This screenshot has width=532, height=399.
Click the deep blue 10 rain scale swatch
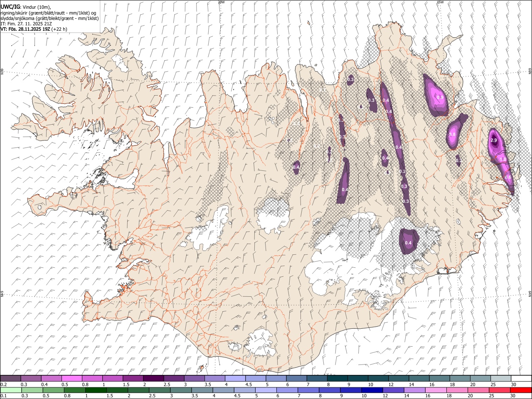372,390
